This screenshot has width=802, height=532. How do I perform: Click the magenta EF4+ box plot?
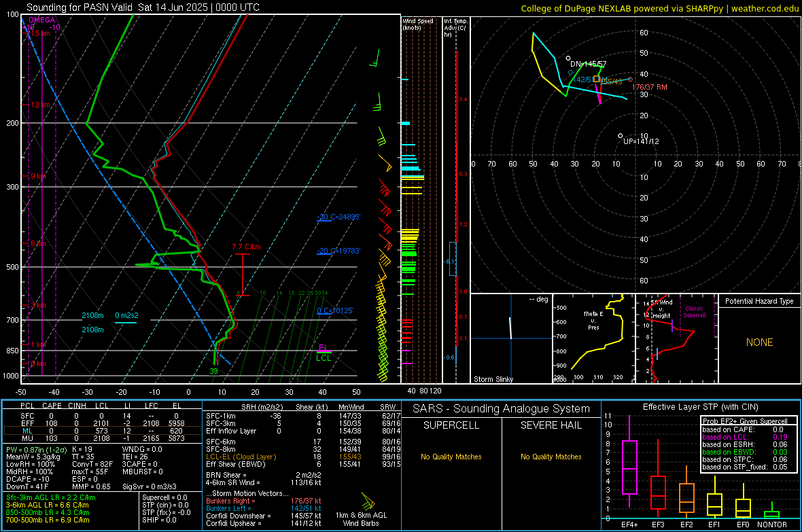629,461
